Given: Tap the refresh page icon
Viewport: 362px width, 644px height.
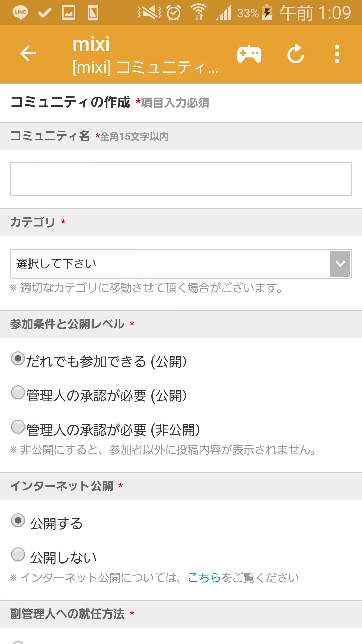Looking at the screenshot, I should click(296, 54).
